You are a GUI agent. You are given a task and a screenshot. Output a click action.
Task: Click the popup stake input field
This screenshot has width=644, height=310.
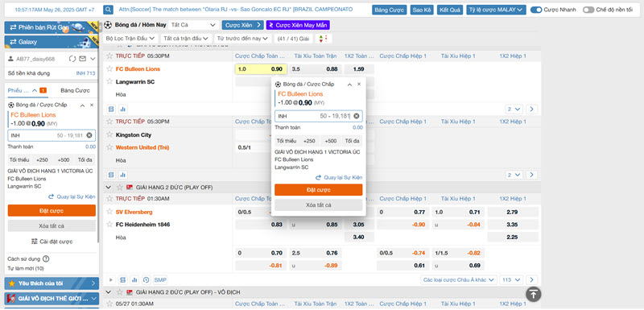click(318, 116)
